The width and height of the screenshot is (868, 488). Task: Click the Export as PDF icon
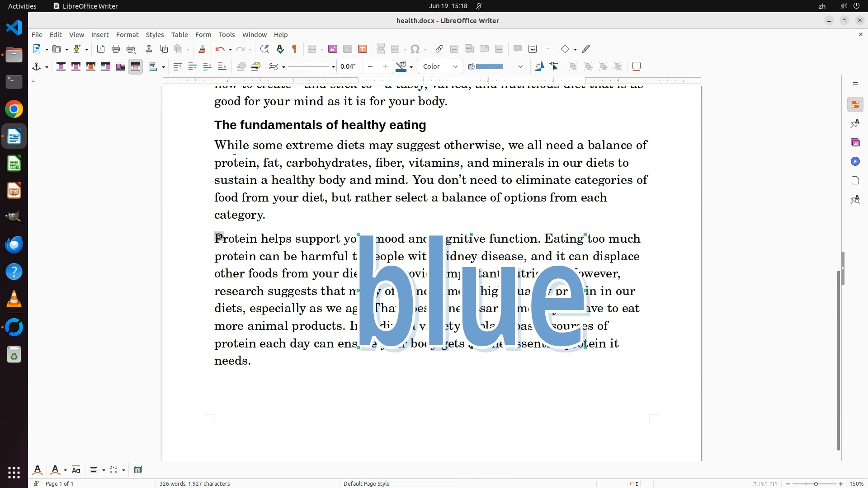101,49
